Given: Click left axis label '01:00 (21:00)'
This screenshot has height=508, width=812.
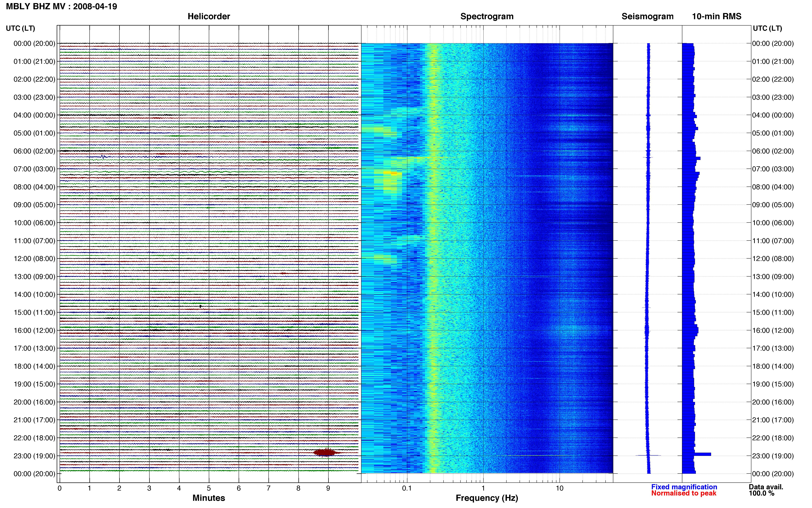Looking at the screenshot, I should click(34, 62).
